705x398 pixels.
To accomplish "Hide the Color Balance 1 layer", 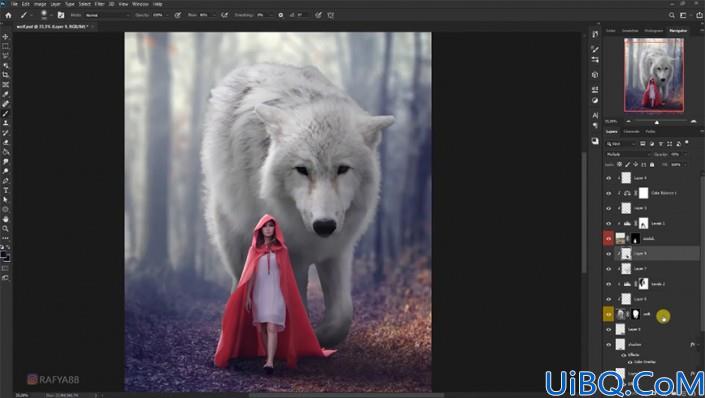I will coord(608,193).
